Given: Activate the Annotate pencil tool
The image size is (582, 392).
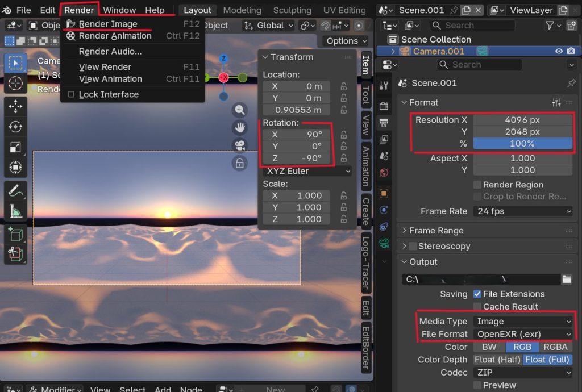Looking at the screenshot, I should pyautogui.click(x=15, y=190).
